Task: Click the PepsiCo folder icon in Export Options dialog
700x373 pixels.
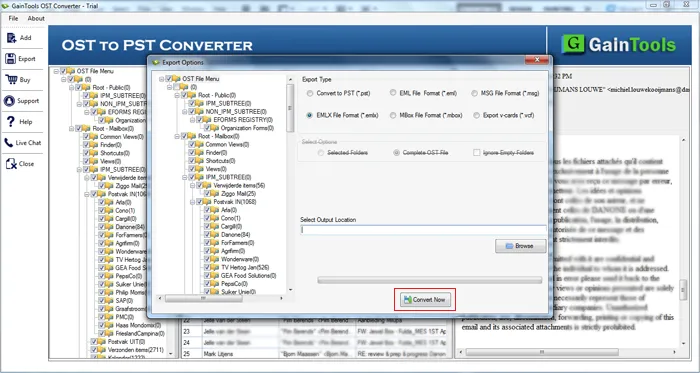Action: tap(216, 284)
